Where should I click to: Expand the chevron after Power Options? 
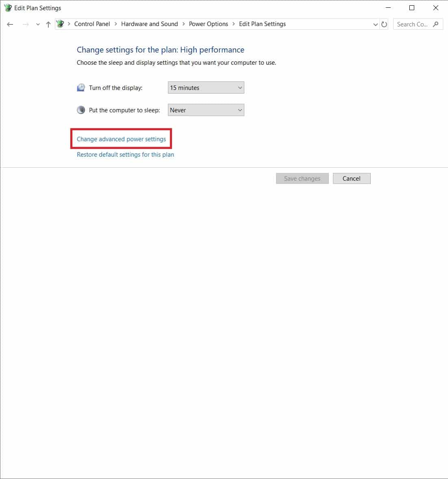coord(233,24)
